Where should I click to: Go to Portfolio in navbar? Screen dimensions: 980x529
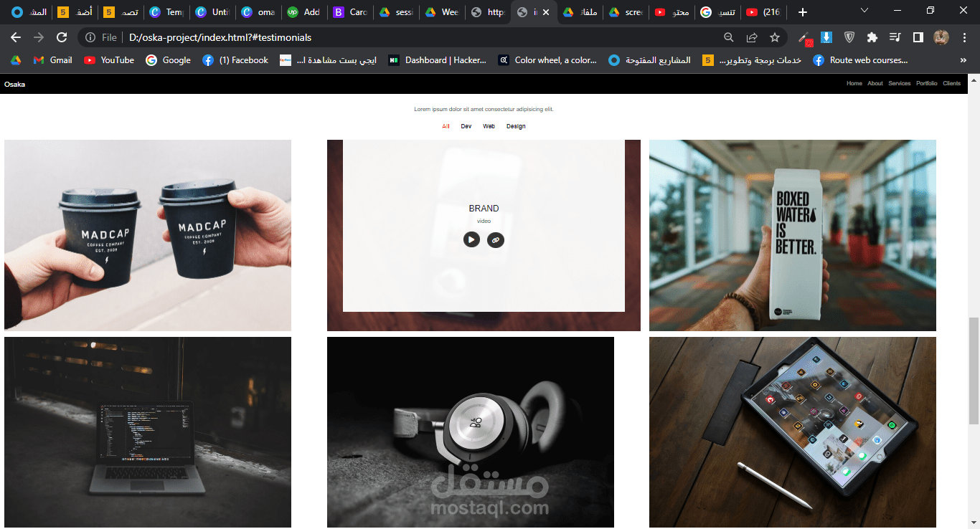(926, 84)
